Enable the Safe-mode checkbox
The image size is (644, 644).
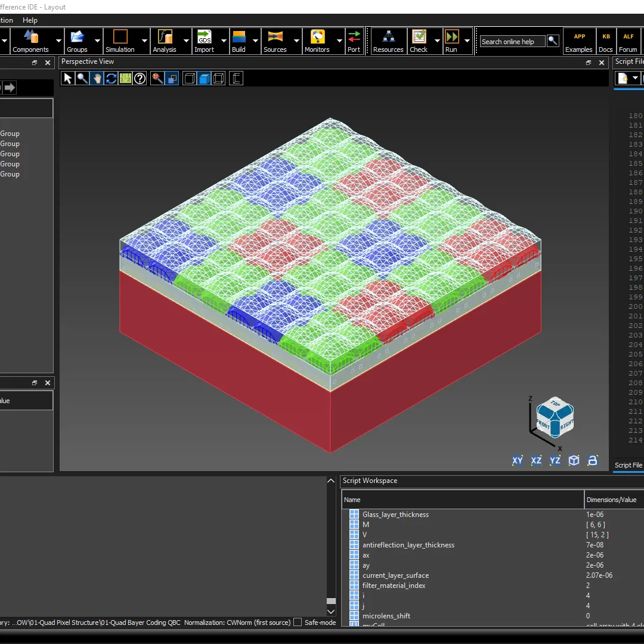[x=298, y=622]
